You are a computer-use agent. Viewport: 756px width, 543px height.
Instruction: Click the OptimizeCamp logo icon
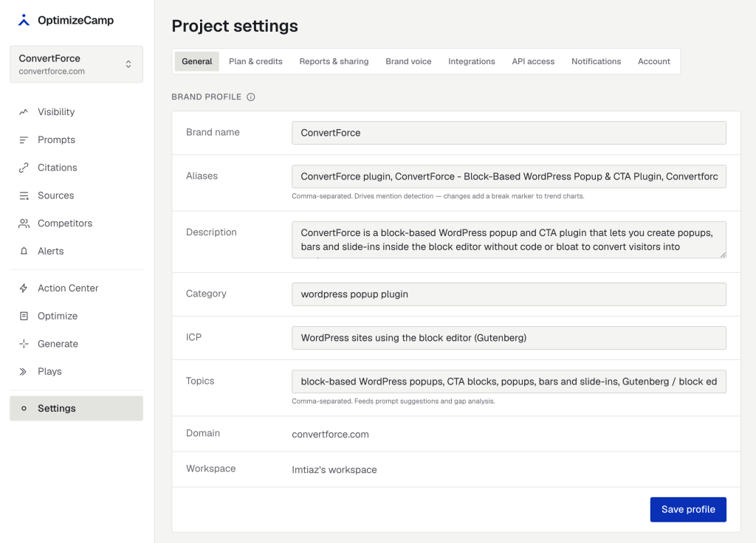(24, 20)
